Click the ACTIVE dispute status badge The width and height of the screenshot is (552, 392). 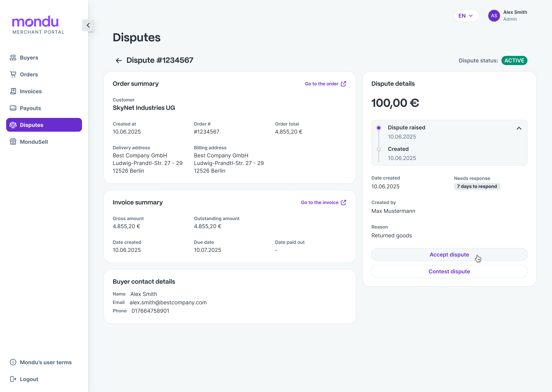(514, 60)
